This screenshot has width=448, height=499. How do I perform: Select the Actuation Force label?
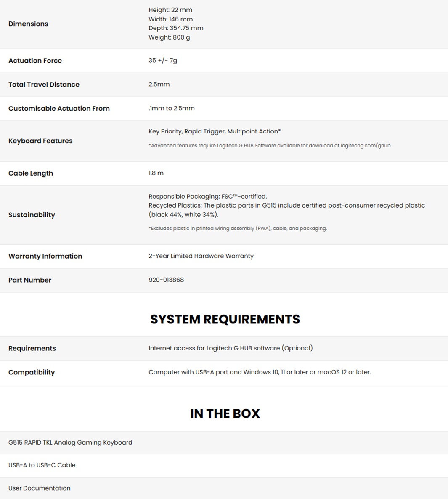tap(35, 61)
